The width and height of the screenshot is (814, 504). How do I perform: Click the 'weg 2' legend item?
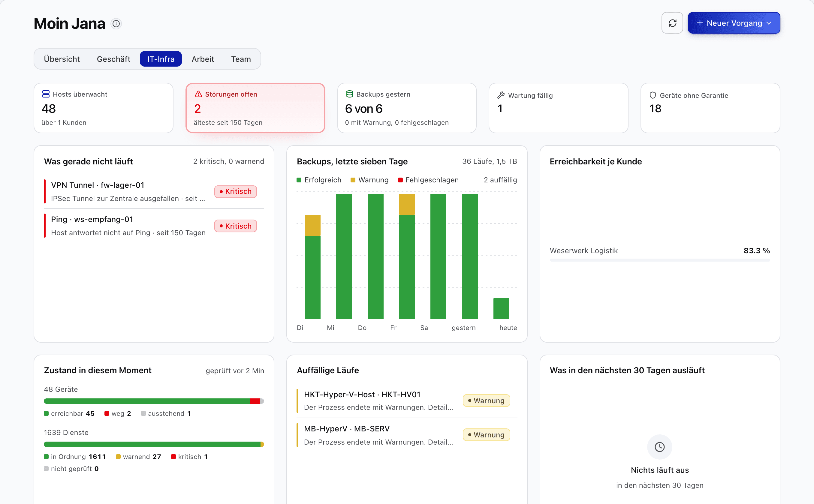pyautogui.click(x=118, y=414)
